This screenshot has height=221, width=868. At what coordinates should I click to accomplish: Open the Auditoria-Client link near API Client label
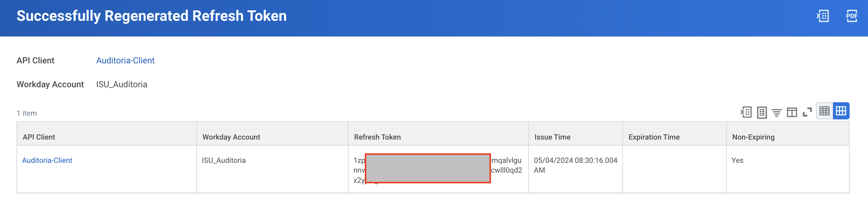[x=125, y=60]
